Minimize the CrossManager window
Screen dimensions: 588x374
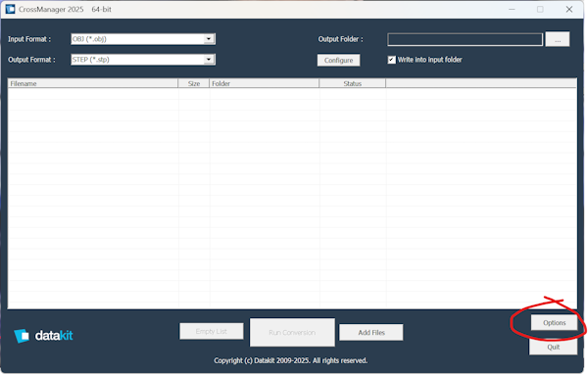(512, 10)
